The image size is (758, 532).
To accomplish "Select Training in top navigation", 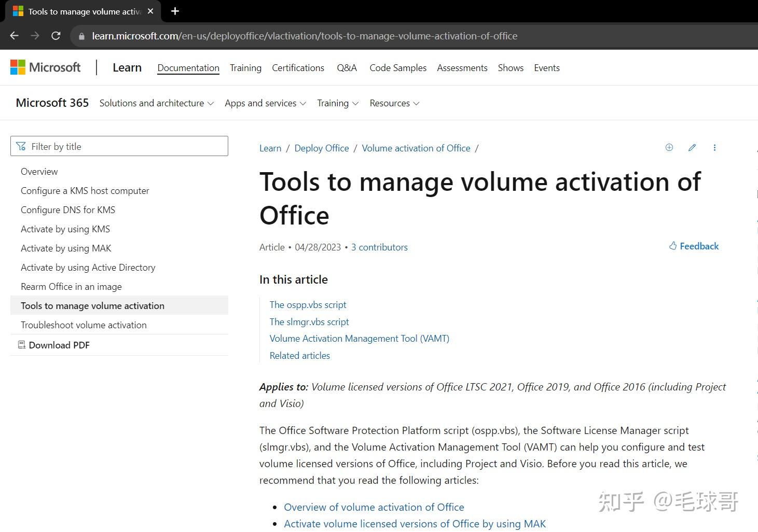I will point(245,68).
